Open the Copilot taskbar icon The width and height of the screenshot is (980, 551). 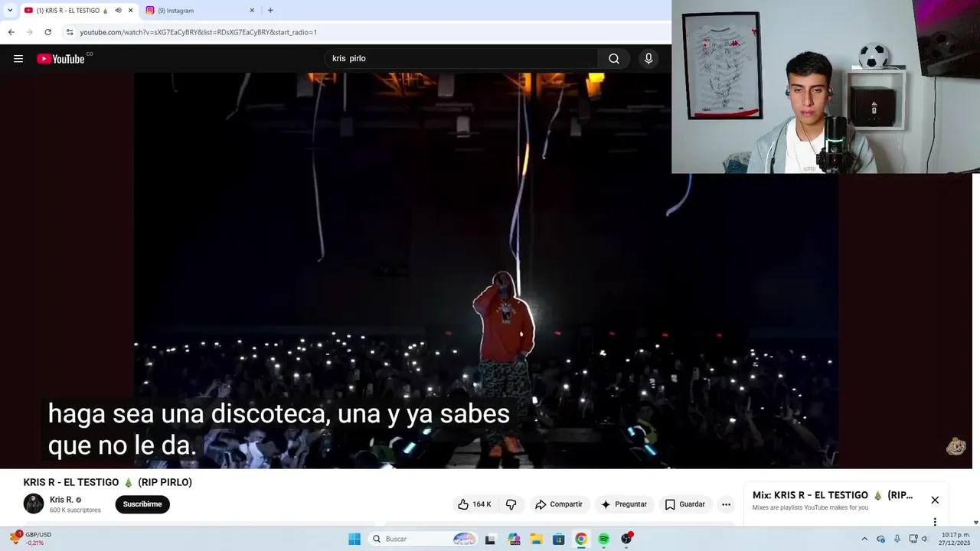tap(513, 539)
